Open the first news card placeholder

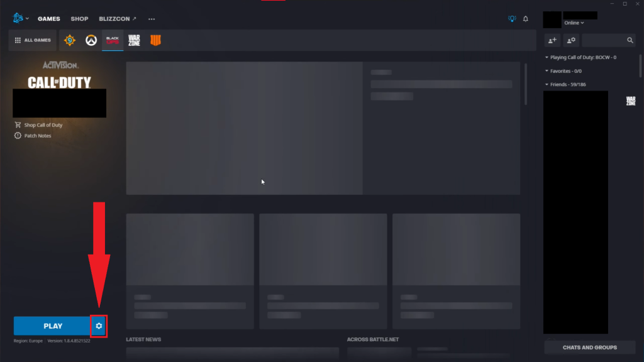pyautogui.click(x=190, y=271)
